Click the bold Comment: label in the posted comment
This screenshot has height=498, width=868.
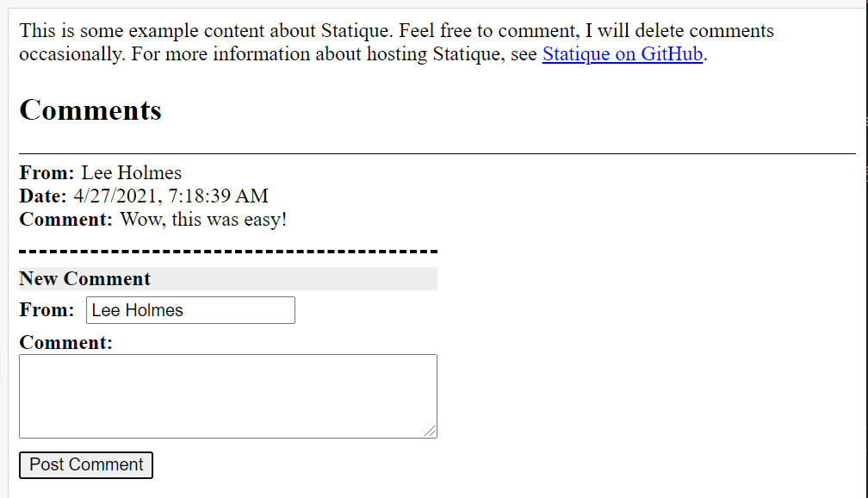click(65, 220)
